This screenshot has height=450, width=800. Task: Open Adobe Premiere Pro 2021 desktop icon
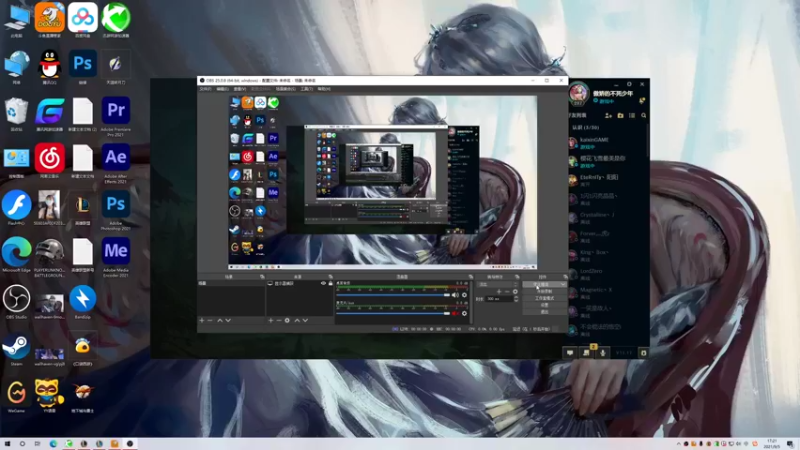tap(116, 116)
